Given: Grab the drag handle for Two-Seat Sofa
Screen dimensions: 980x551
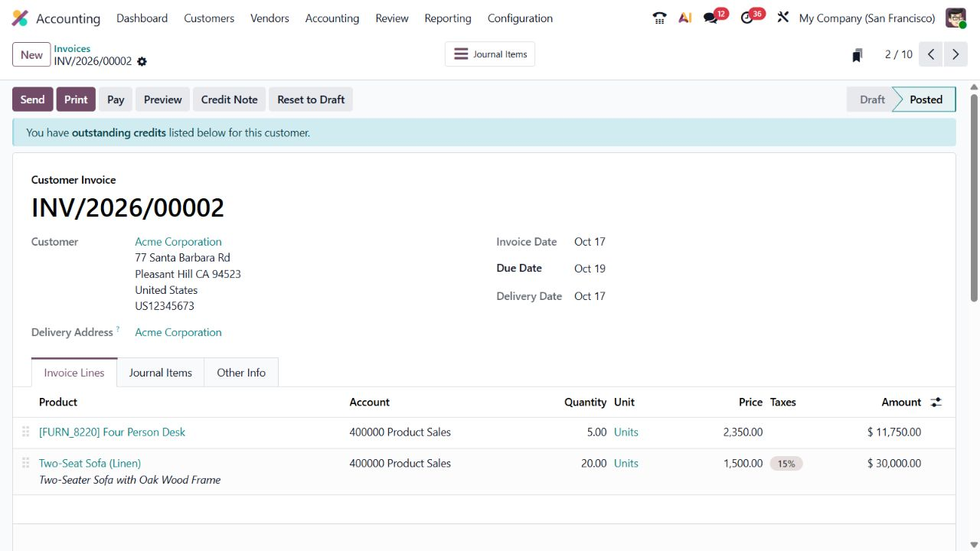Looking at the screenshot, I should click(25, 463).
